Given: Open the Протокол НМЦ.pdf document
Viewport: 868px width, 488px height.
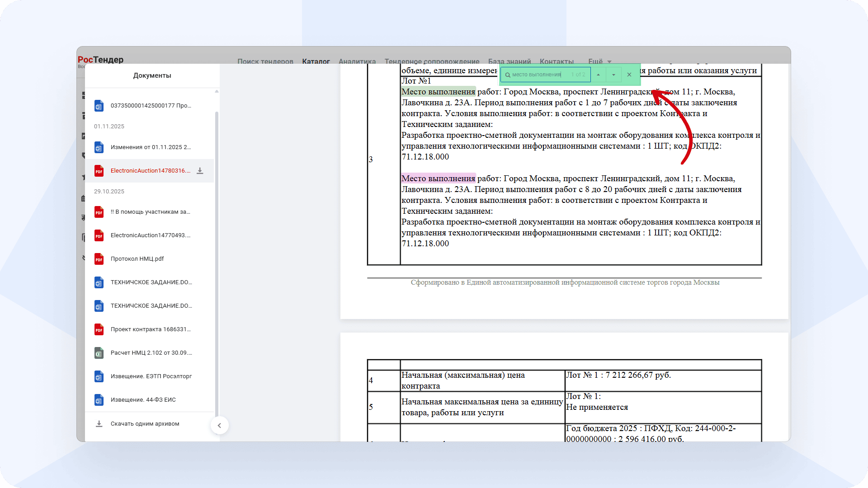Looking at the screenshot, I should (137, 259).
